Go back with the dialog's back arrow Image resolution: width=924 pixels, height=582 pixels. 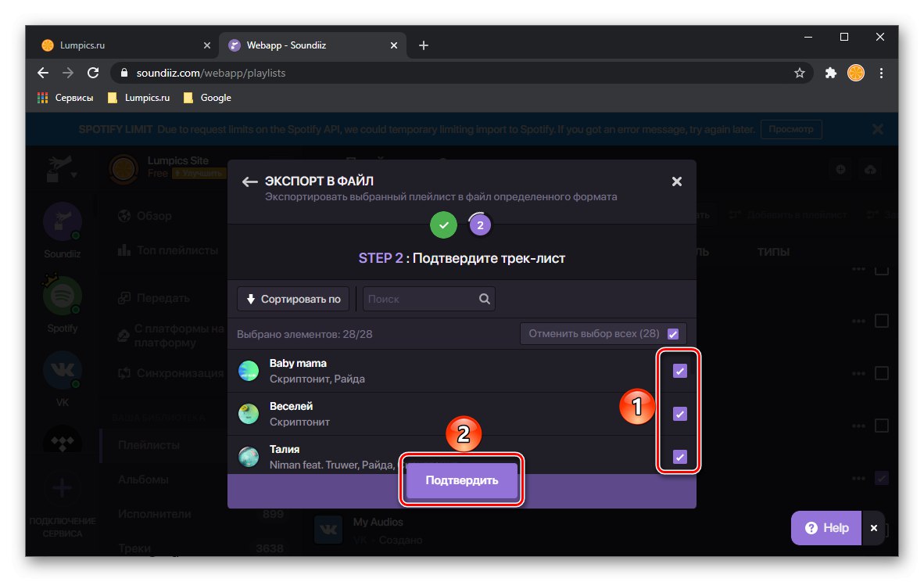pyautogui.click(x=249, y=181)
